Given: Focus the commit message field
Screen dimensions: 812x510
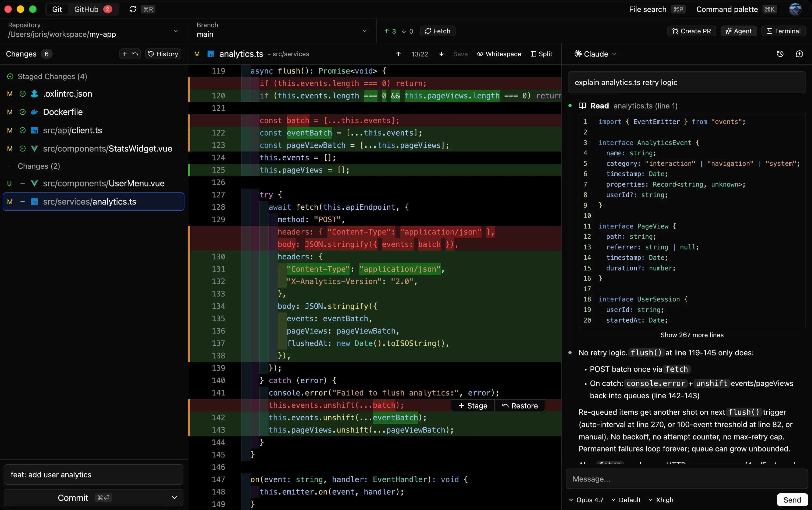Looking at the screenshot, I should pos(93,474).
